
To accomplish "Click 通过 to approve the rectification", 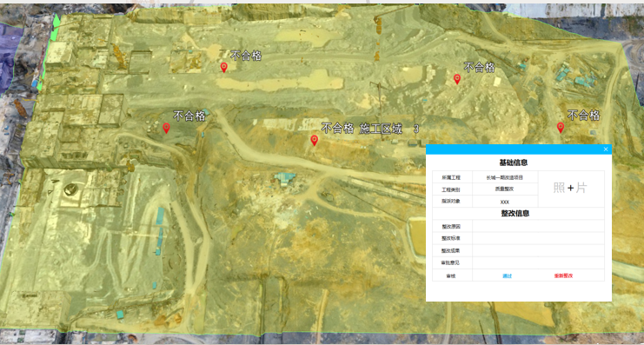I will [507, 276].
